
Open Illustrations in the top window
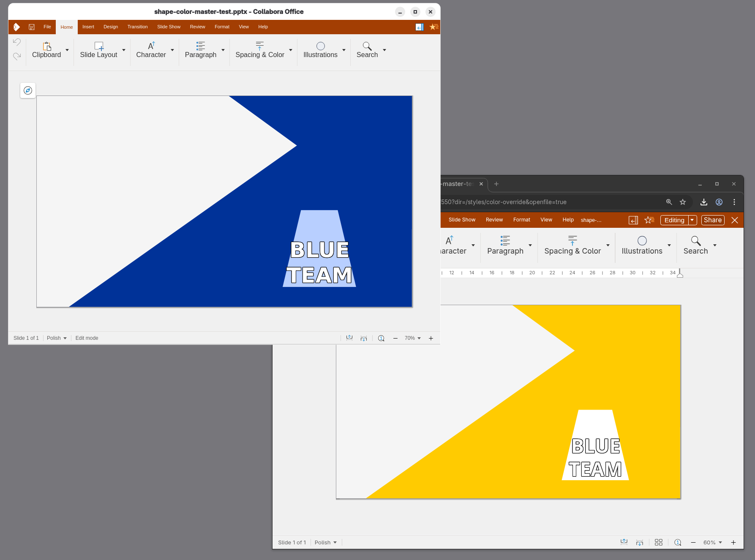pos(320,50)
